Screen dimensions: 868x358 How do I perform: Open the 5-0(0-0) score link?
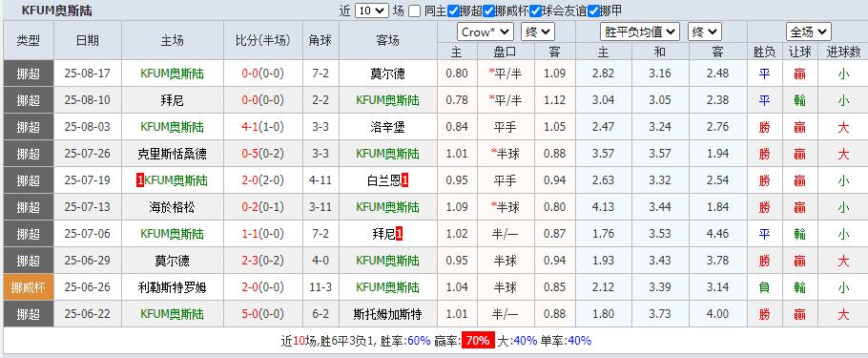click(263, 314)
